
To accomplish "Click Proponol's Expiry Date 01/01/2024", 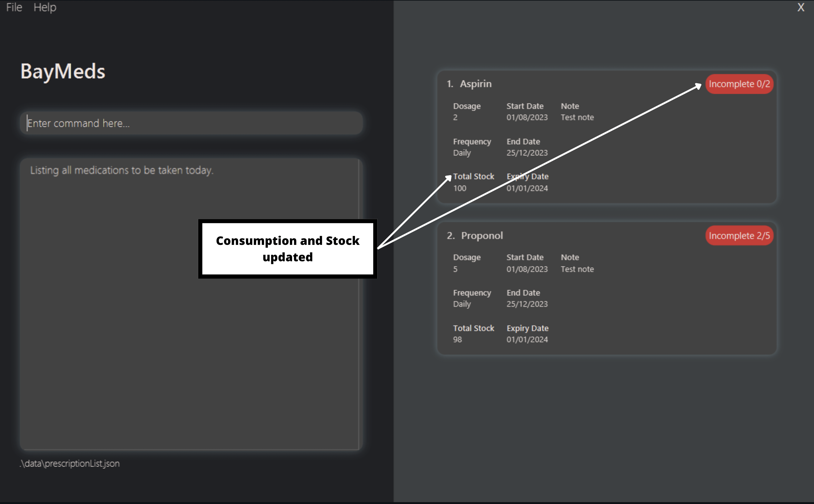I will (527, 340).
